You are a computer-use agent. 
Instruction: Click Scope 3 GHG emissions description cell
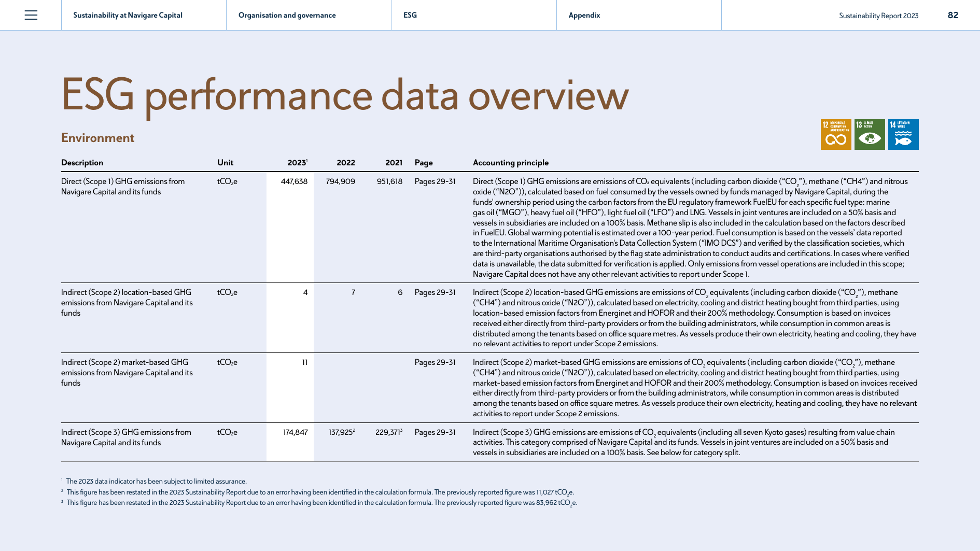126,437
